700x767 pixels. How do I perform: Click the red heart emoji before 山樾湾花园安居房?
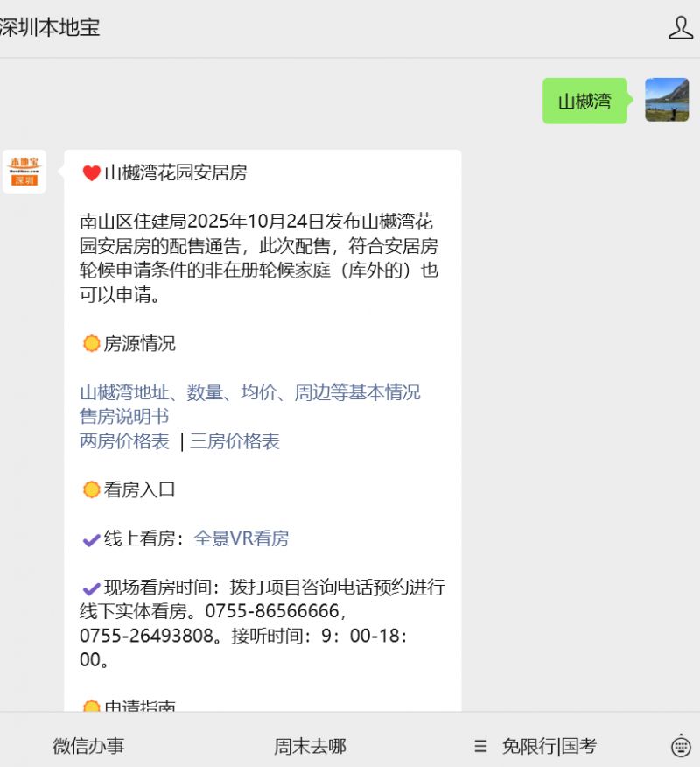pos(91,173)
